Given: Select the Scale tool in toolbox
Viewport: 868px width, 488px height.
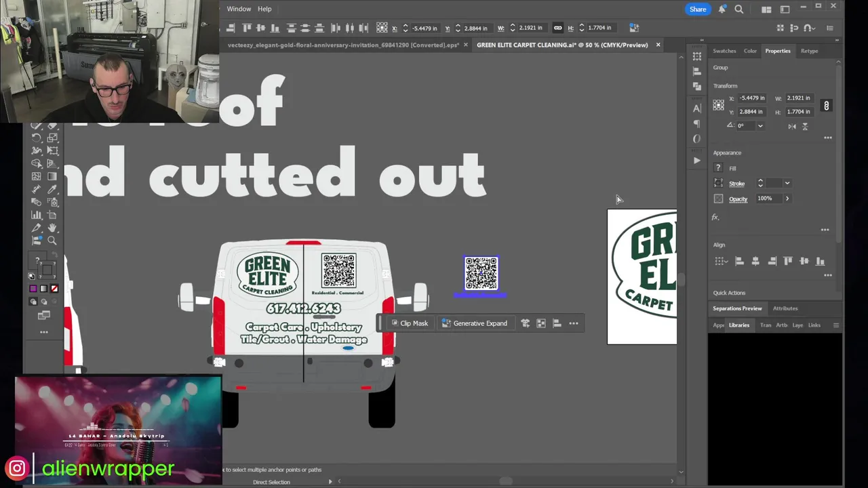Looking at the screenshot, I should (52, 138).
